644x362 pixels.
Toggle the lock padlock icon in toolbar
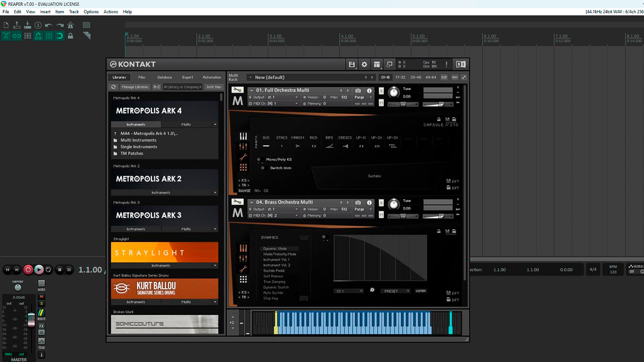click(71, 36)
